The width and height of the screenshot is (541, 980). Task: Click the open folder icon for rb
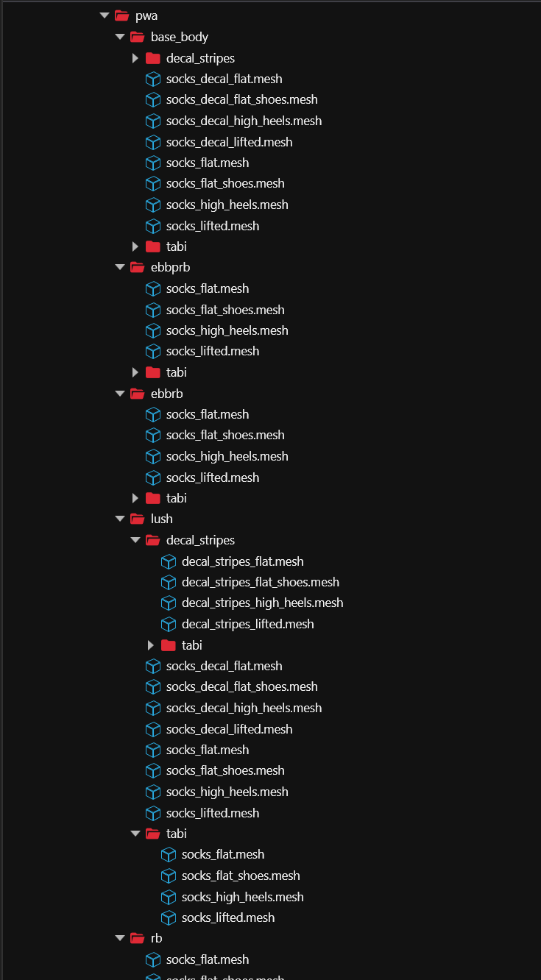(x=137, y=938)
